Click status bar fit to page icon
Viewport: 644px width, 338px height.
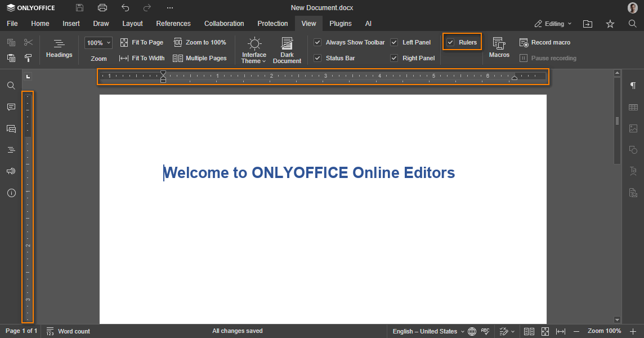(x=545, y=331)
